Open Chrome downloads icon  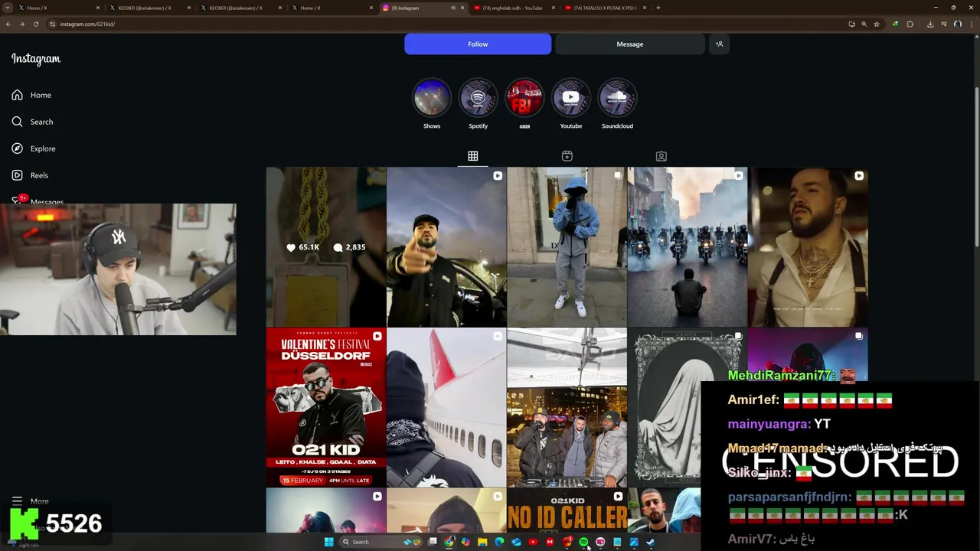pyautogui.click(x=930, y=24)
